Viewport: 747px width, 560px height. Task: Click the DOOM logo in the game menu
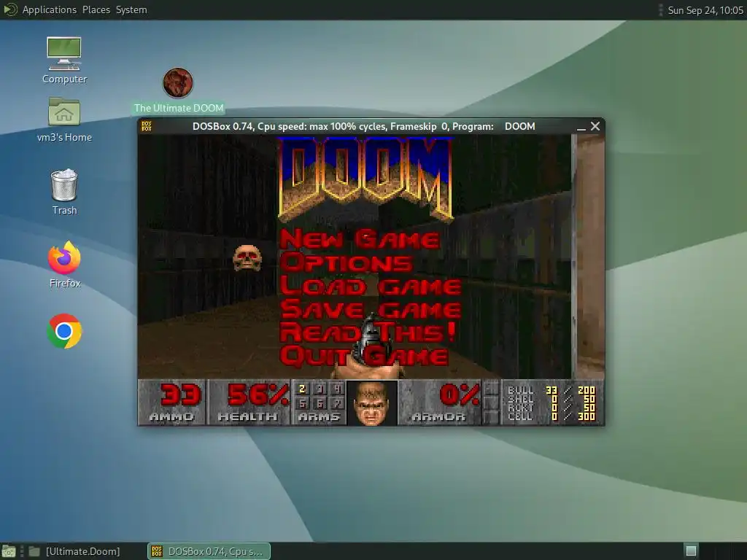365,179
